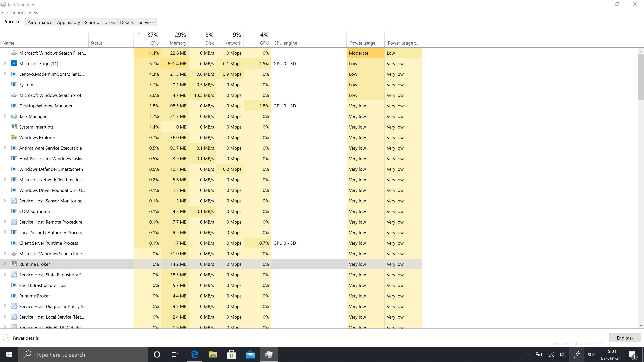
Task: Open Mail app from the taskbar
Action: click(250, 354)
